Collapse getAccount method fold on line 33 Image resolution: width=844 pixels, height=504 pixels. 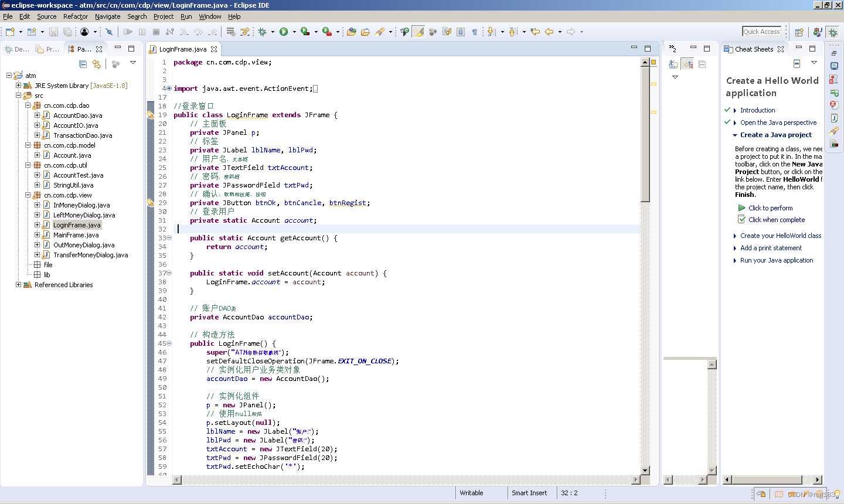(169, 238)
